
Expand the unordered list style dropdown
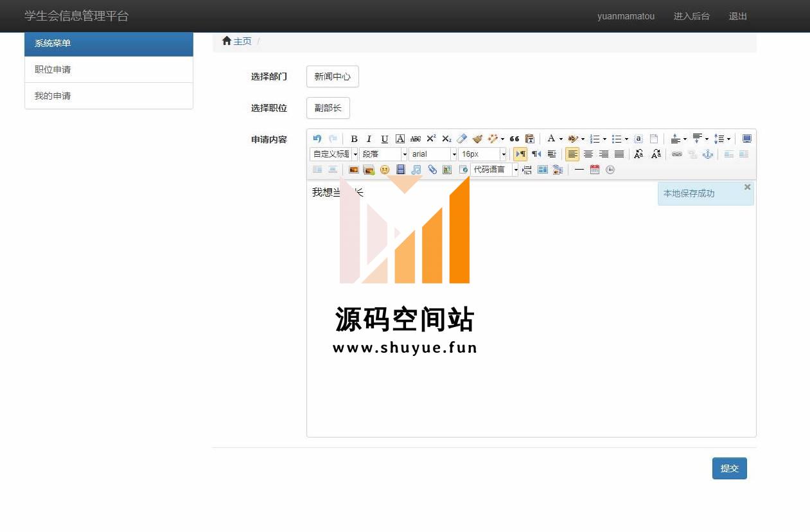626,139
